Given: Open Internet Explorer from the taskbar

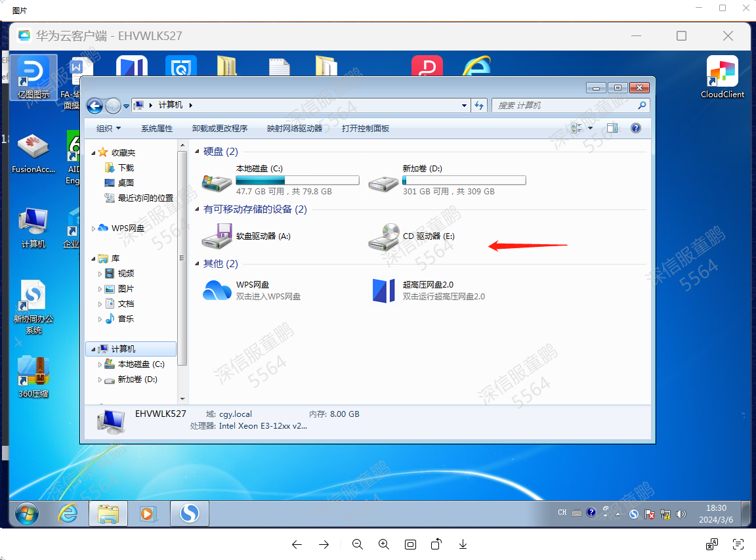Looking at the screenshot, I should tap(68, 512).
